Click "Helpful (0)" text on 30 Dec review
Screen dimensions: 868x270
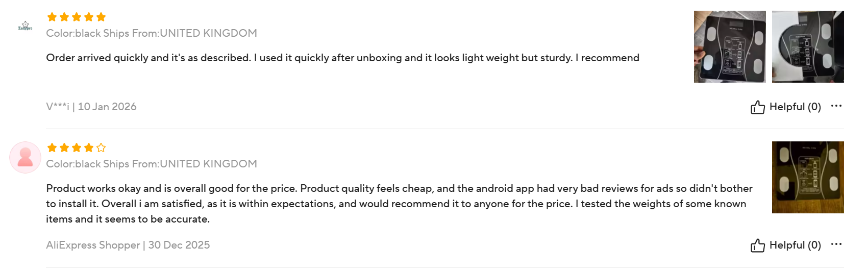coord(795,246)
